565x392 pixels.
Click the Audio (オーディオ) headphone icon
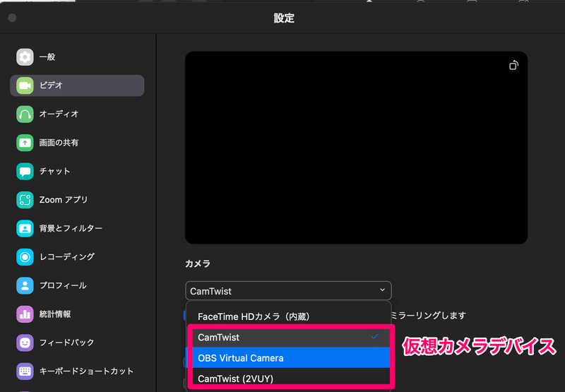coord(25,114)
